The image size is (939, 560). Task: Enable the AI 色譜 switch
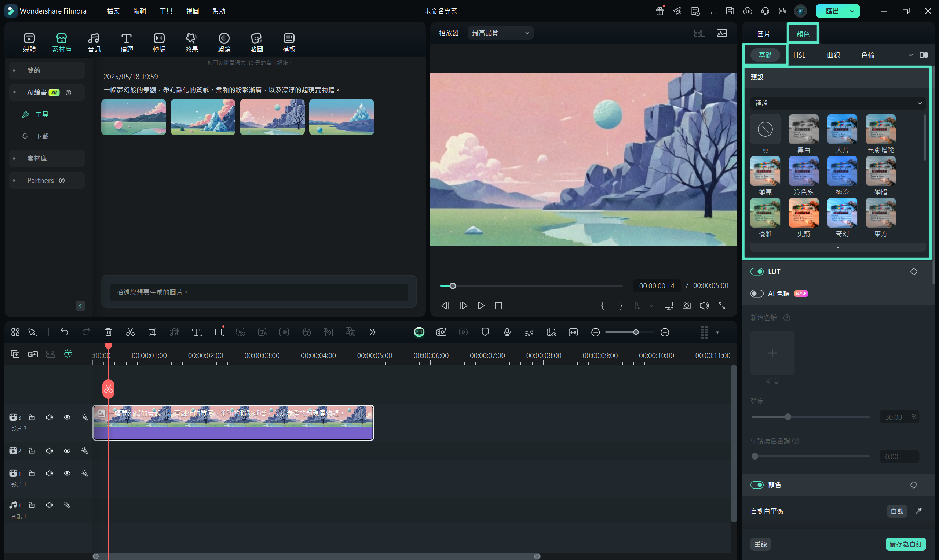[x=757, y=294]
